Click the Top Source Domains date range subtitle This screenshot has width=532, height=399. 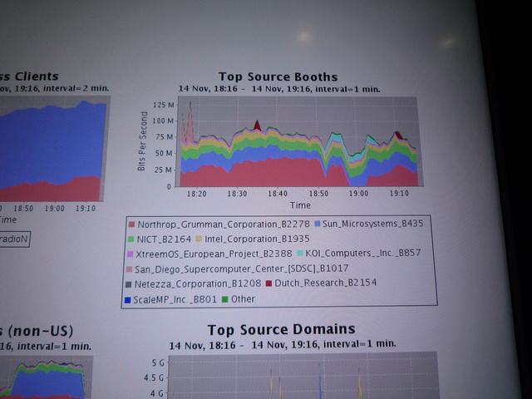pyautogui.click(x=283, y=345)
